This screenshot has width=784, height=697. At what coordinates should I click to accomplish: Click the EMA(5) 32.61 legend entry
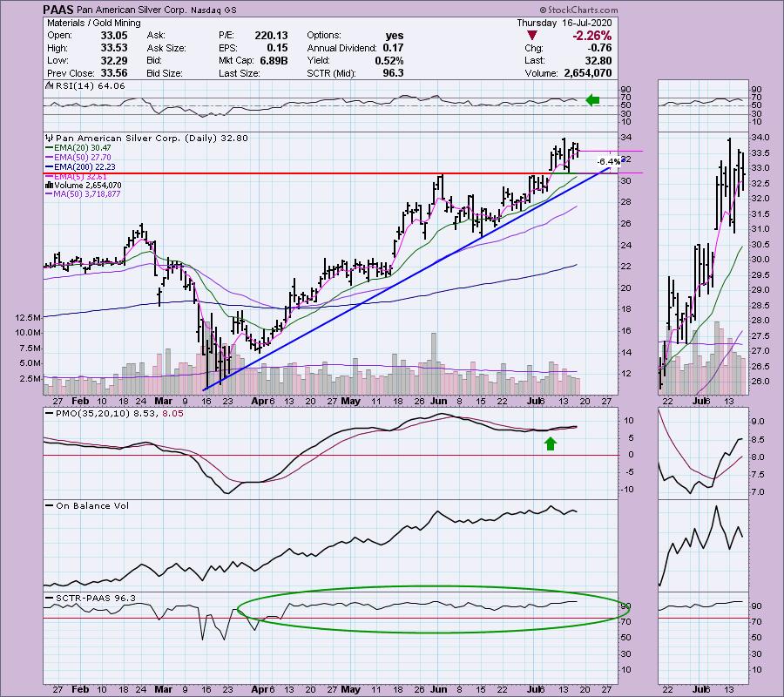pos(76,177)
